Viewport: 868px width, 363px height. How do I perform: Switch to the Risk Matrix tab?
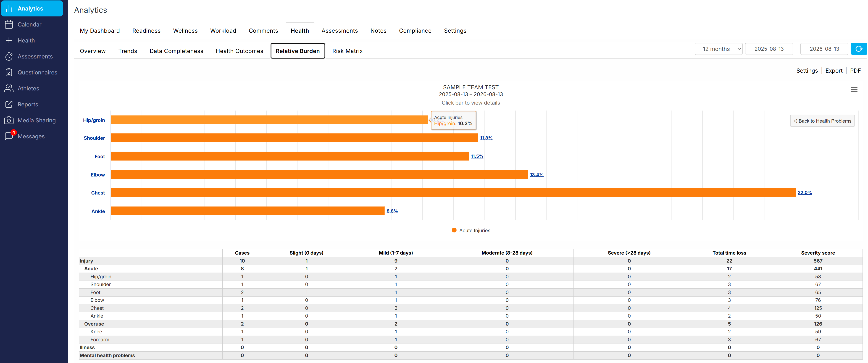(347, 51)
